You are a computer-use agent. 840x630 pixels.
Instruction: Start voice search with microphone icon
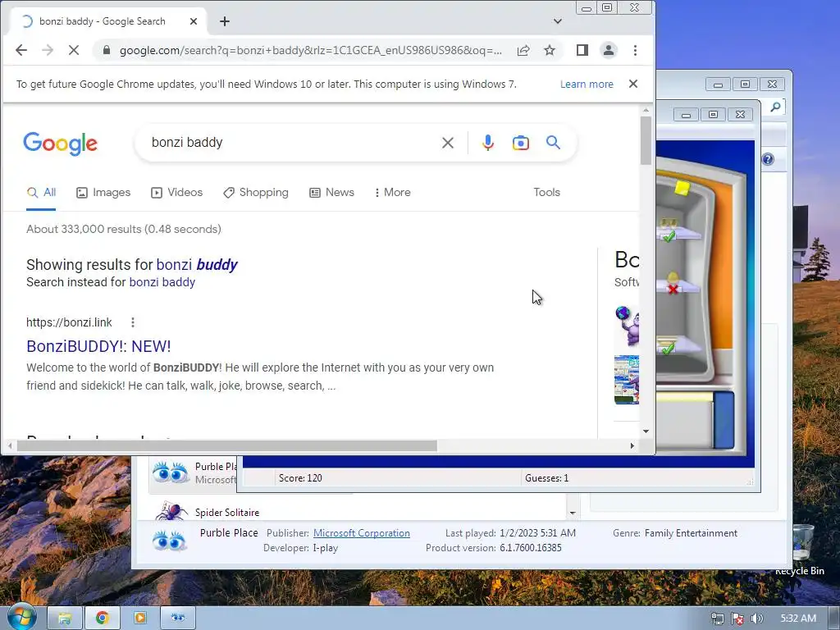click(487, 143)
